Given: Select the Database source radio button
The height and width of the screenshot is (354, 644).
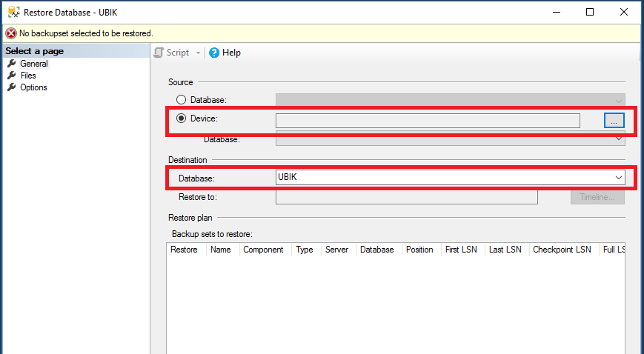Looking at the screenshot, I should (x=181, y=99).
